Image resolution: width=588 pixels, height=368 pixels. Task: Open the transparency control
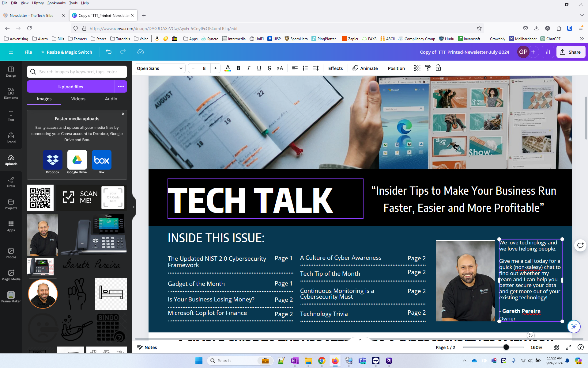pos(417,68)
